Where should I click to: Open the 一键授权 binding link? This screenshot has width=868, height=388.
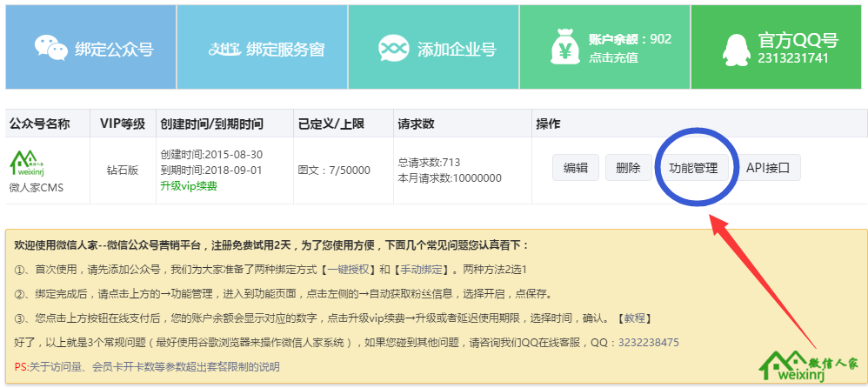(347, 270)
